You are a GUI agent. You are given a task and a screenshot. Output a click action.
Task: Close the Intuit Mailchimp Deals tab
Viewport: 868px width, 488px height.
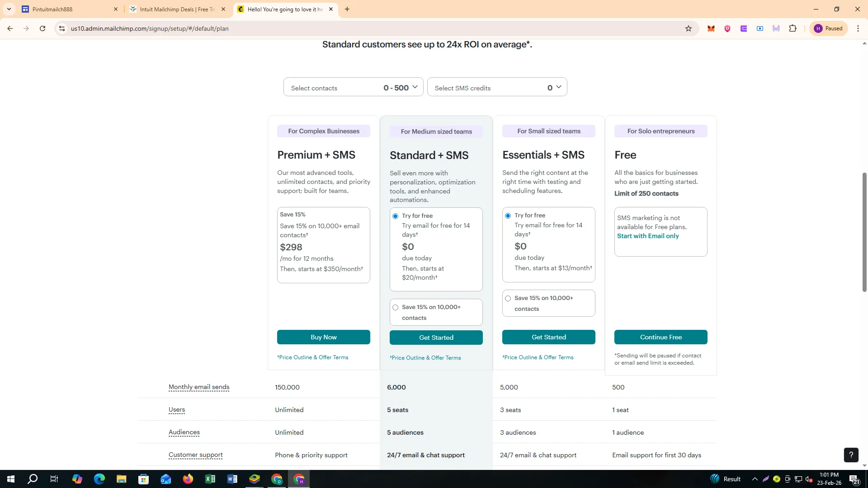(x=223, y=9)
